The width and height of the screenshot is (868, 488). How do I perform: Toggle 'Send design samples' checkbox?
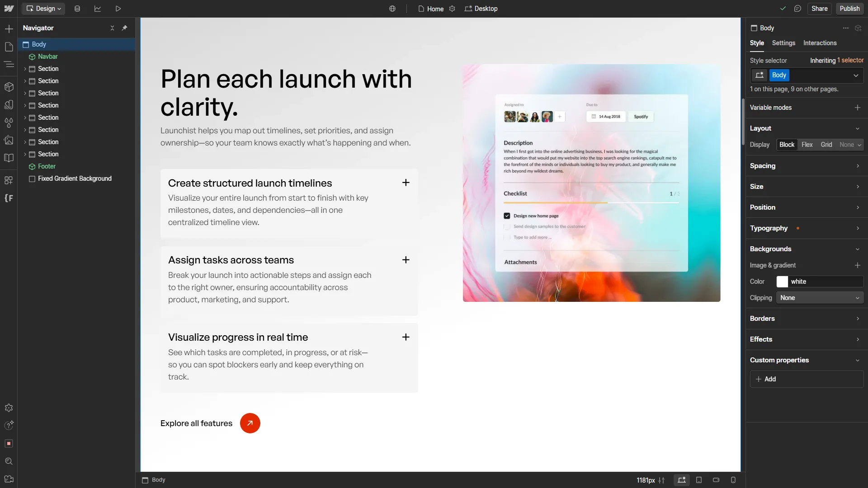pyautogui.click(x=507, y=227)
